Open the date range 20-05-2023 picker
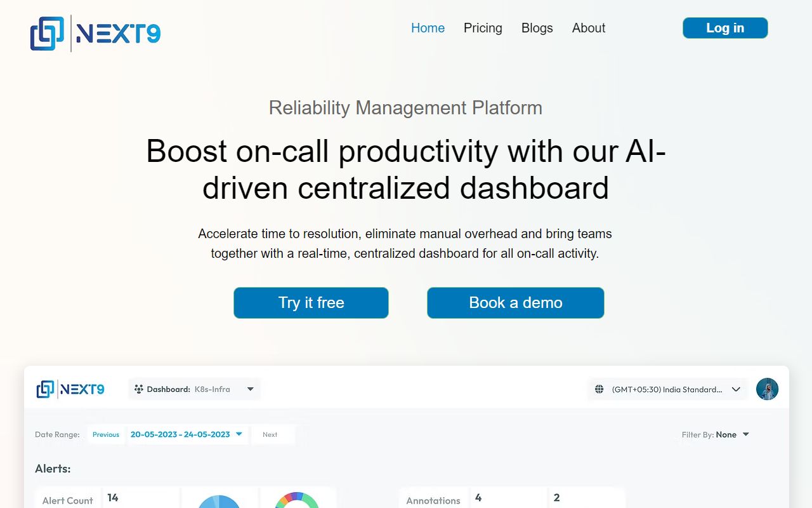Viewport: 812px width, 508px height. click(186, 434)
